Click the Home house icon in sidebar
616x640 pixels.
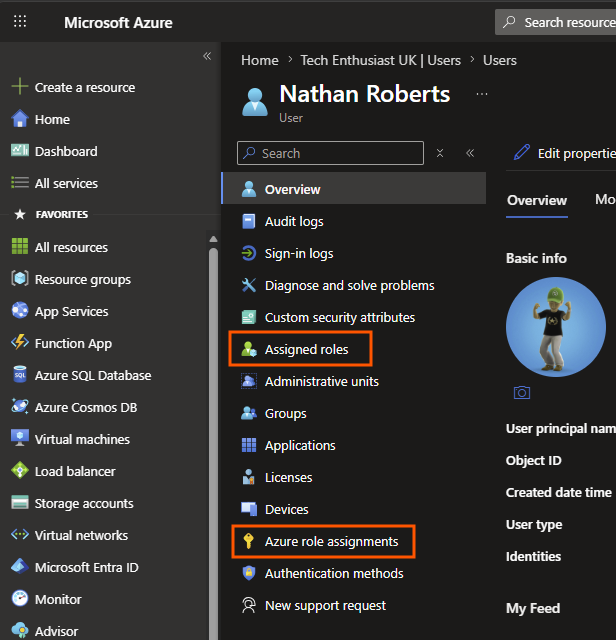coord(20,119)
